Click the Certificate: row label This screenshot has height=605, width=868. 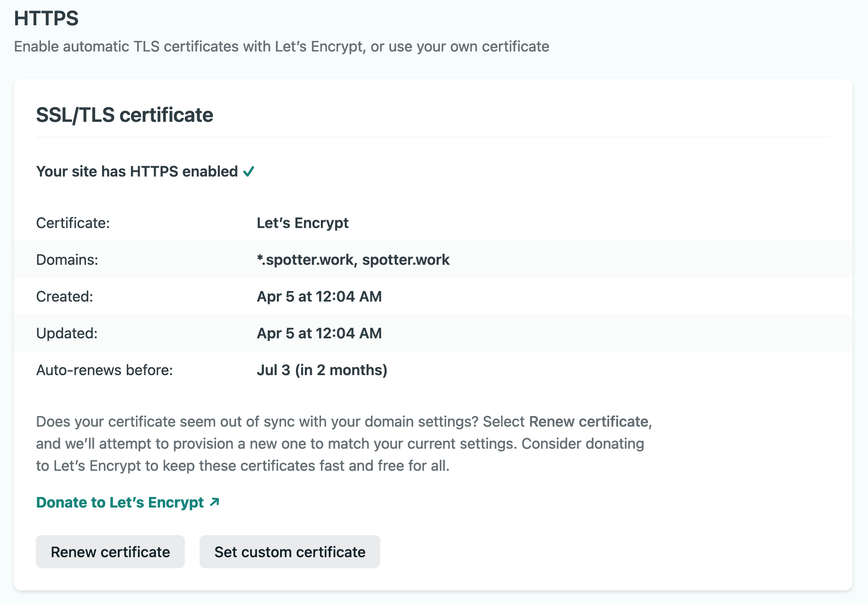(x=73, y=223)
